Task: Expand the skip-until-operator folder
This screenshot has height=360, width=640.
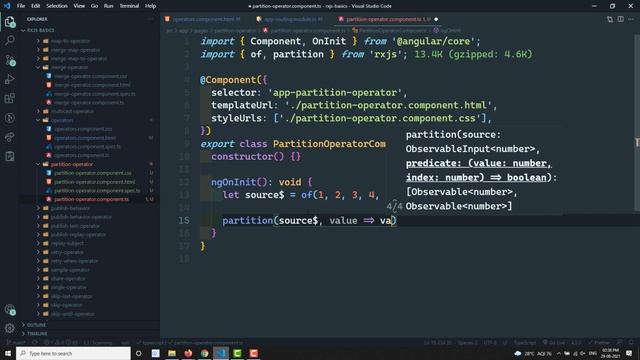Action: (73, 314)
